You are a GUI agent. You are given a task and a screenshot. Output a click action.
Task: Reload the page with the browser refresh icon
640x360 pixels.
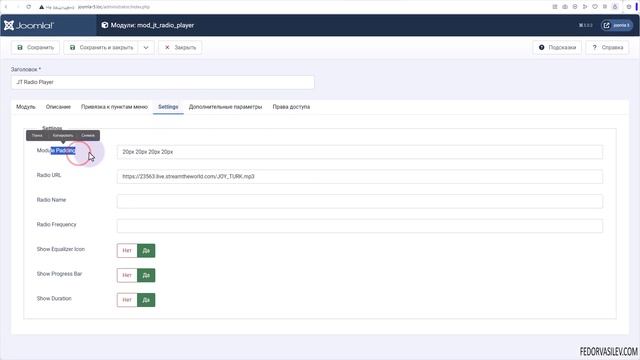29,7
